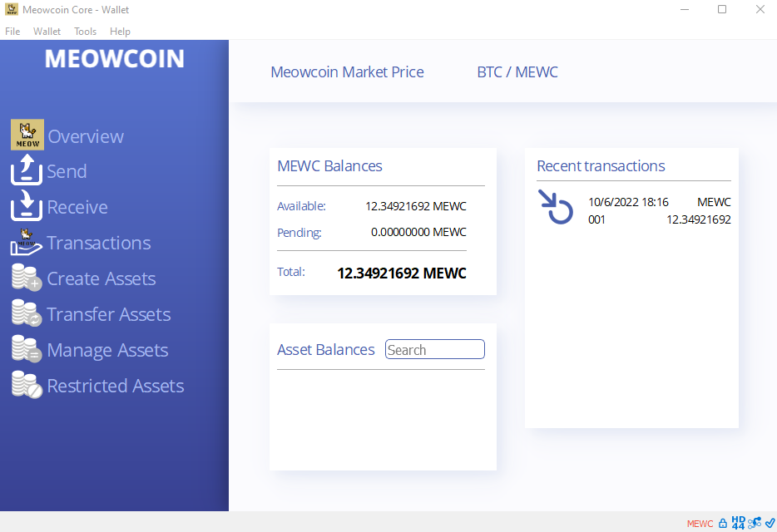
Task: Click the Receive download-arrow icon
Action: pos(27,205)
